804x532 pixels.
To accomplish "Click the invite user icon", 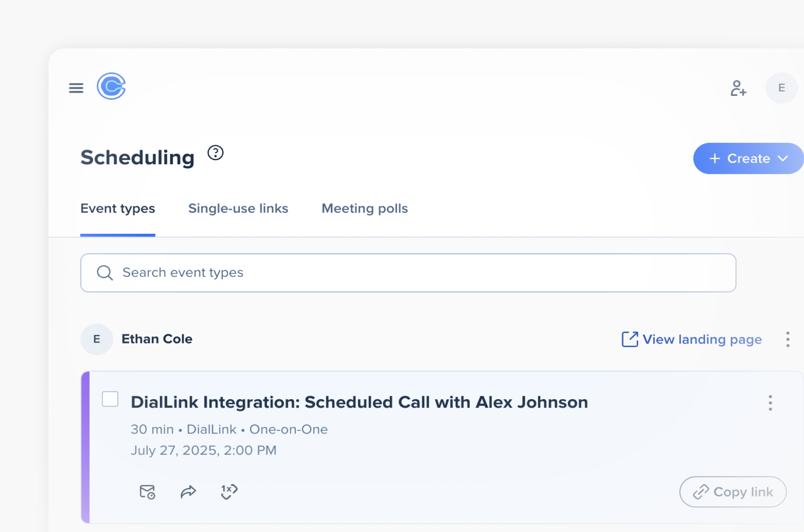I will click(x=738, y=88).
